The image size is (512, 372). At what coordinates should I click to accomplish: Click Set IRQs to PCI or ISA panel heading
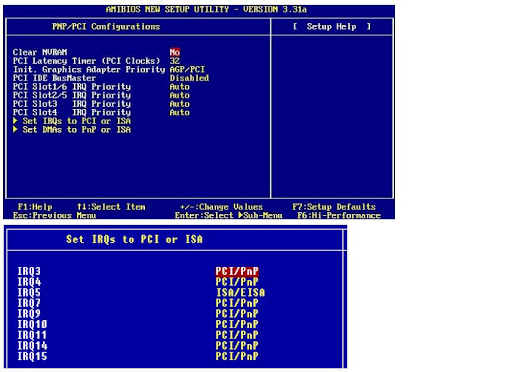(134, 239)
